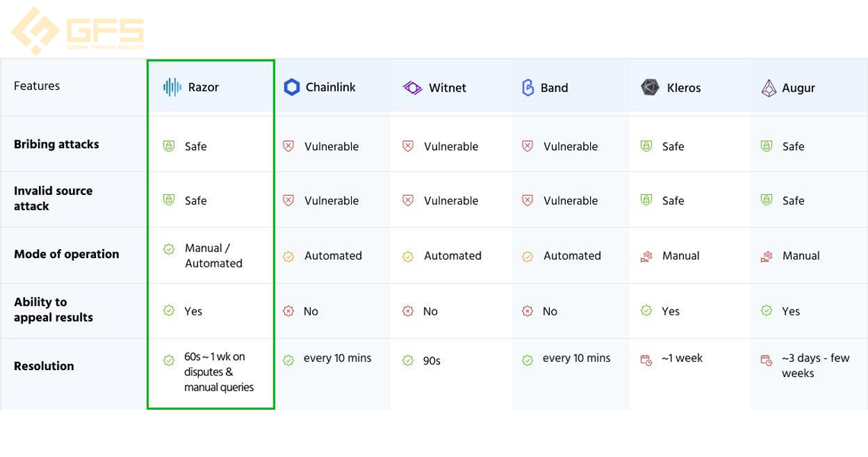Click the Witnet eye logo icon

click(413, 88)
